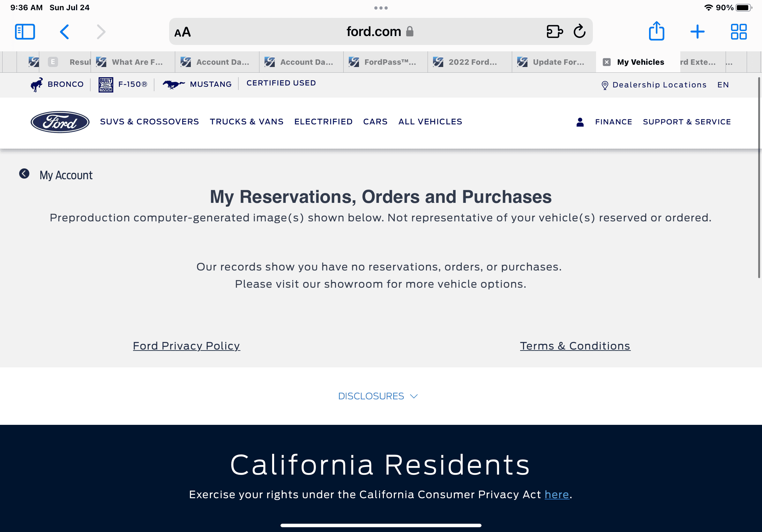The image size is (762, 532).
Task: Tap the Safari share icon
Action: [x=656, y=32]
